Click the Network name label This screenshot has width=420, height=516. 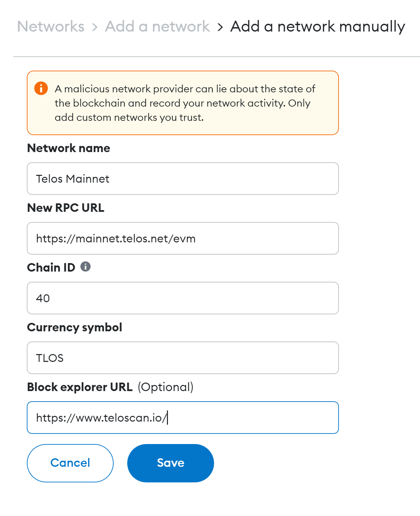tap(69, 148)
